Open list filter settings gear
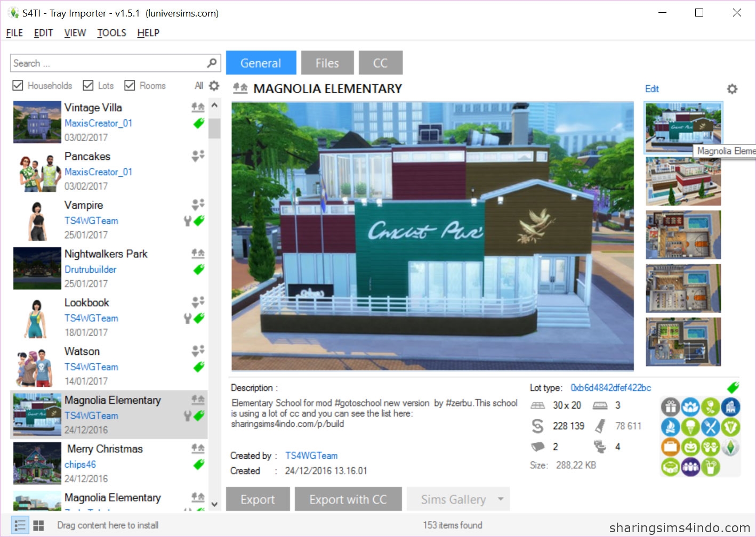 214,85
